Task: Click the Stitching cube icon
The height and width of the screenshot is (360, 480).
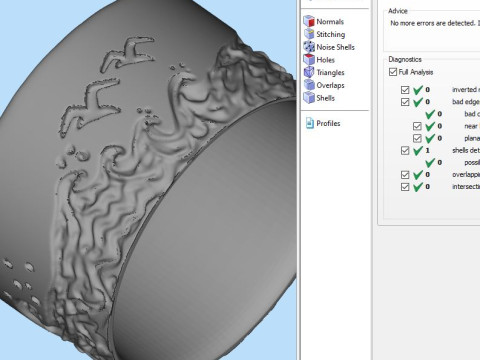Action: (309, 34)
